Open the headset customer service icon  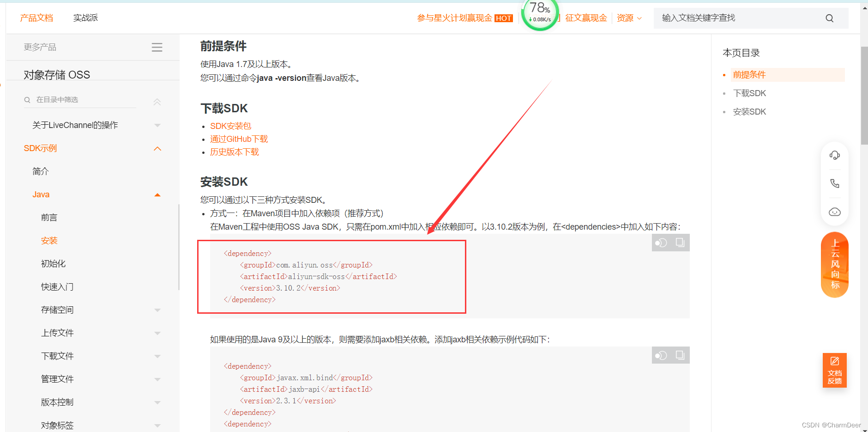(835, 155)
